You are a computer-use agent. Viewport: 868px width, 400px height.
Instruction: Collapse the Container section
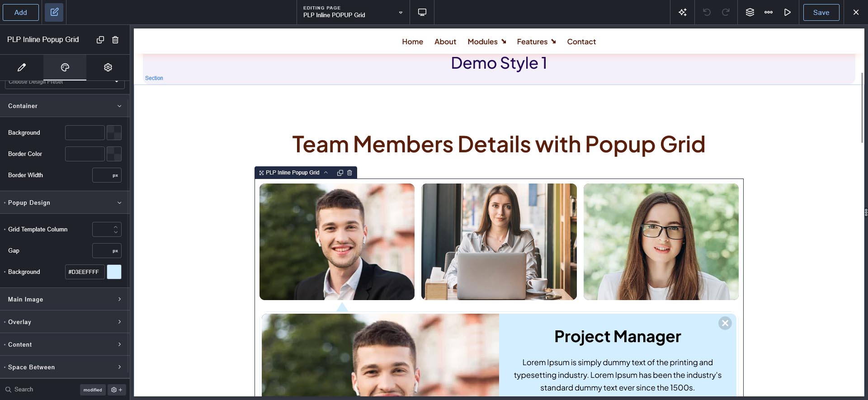click(65, 106)
